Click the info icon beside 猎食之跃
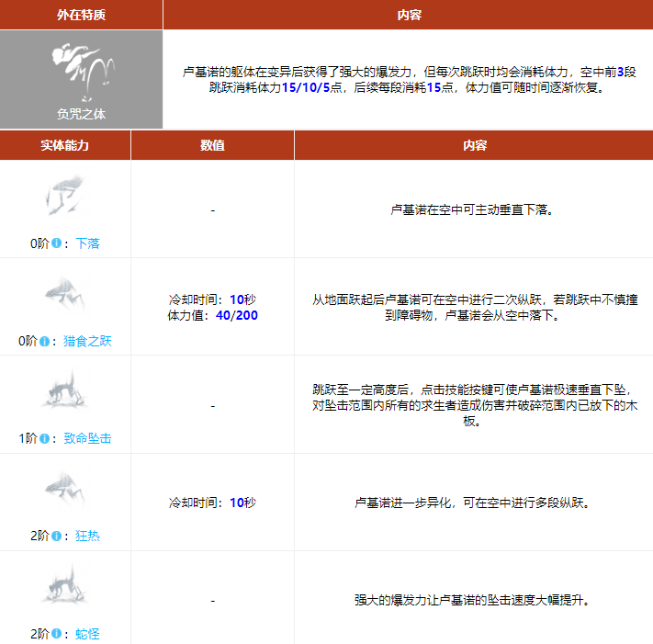Screen dimensions: 653x644 pos(45,341)
